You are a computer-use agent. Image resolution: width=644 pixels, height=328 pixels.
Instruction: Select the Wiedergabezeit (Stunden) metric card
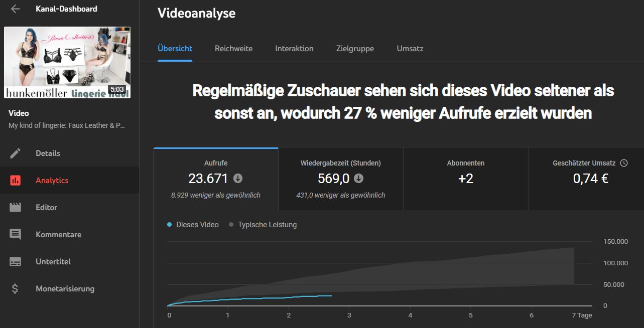pos(340,179)
